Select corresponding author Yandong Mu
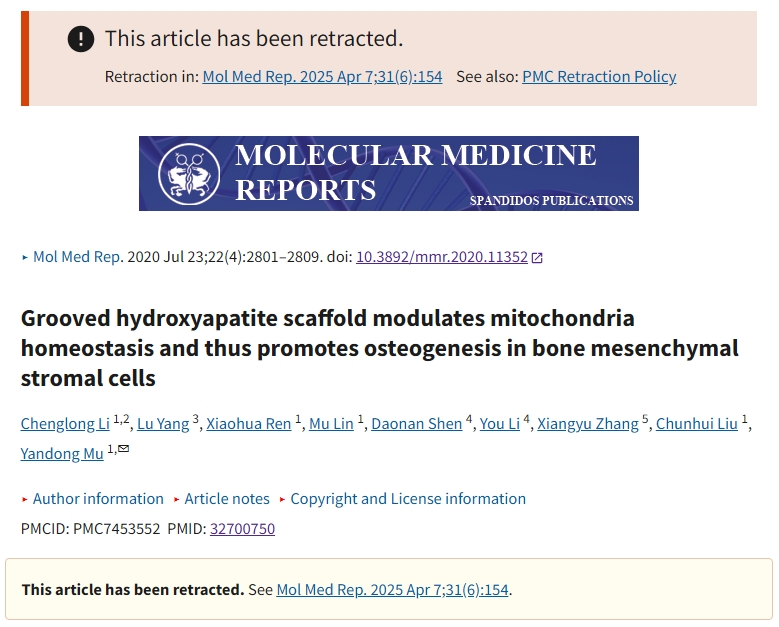The width and height of the screenshot is (779, 627). (62, 454)
